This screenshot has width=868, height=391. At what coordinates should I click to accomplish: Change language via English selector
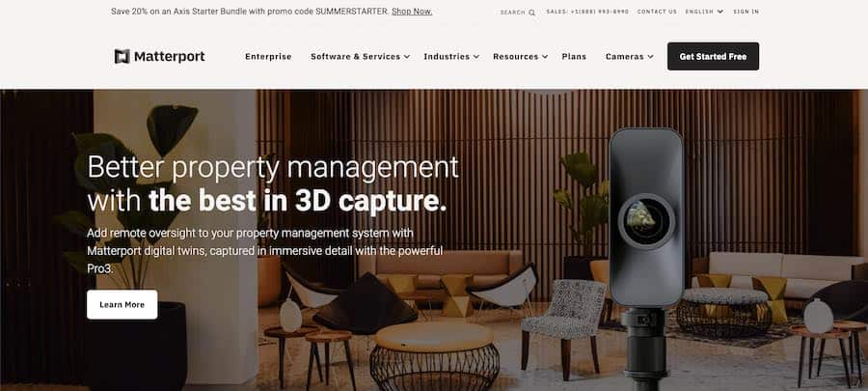(x=704, y=12)
